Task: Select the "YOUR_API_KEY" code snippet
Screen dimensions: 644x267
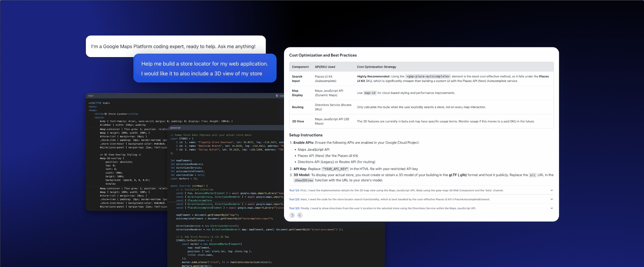Action: click(335, 169)
